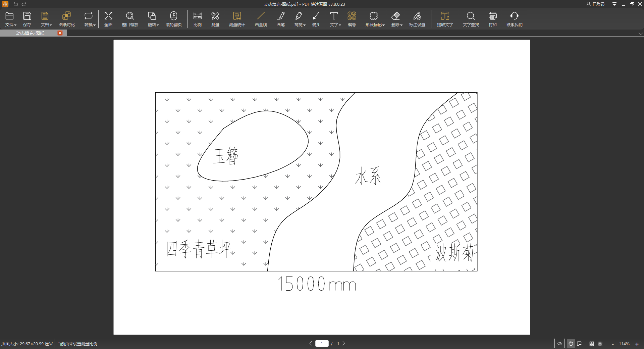Image resolution: width=644 pixels, height=349 pixels.
Task: Select 窗口缩放 window zoom tool
Action: [130, 19]
